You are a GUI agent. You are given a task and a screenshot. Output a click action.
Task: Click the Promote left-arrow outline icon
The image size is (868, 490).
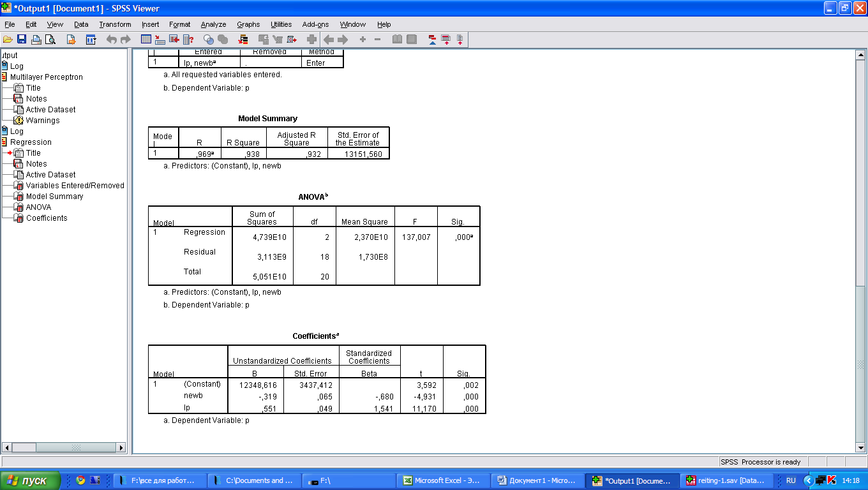click(329, 40)
